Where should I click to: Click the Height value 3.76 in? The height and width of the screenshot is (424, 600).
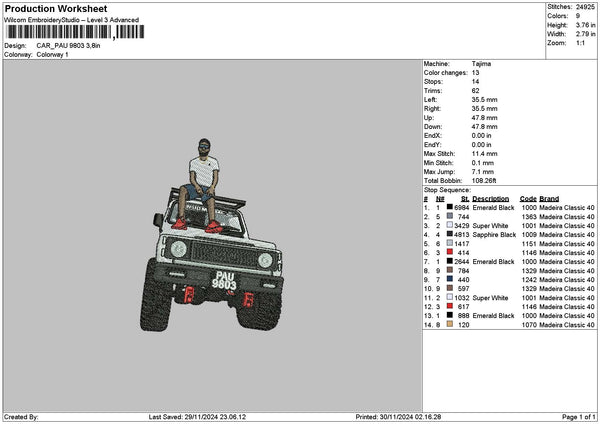tap(585, 25)
